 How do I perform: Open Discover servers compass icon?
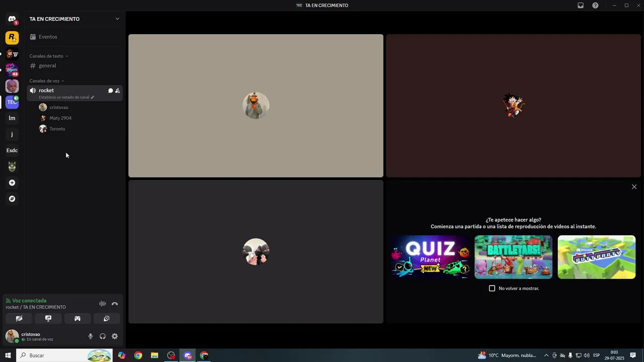point(12,199)
